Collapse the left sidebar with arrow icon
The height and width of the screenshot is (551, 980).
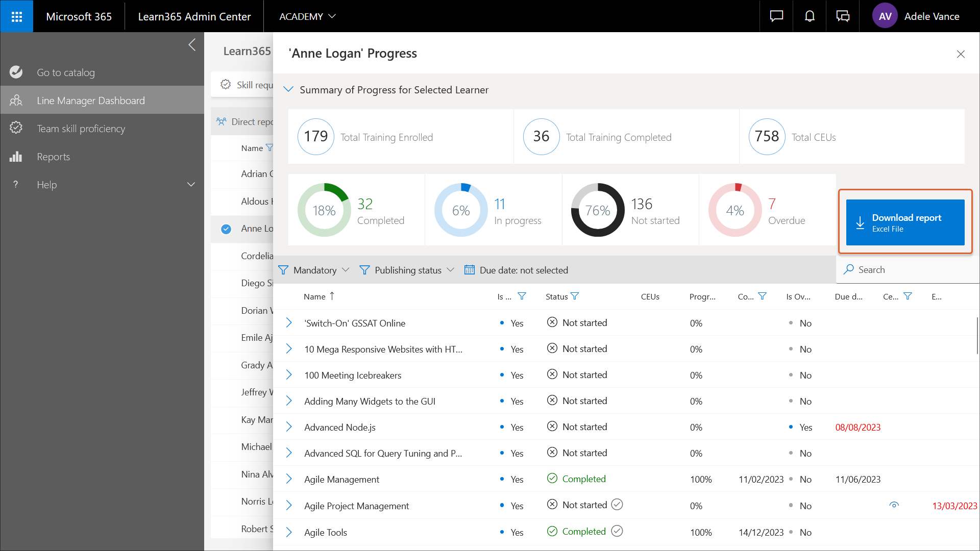tap(192, 45)
